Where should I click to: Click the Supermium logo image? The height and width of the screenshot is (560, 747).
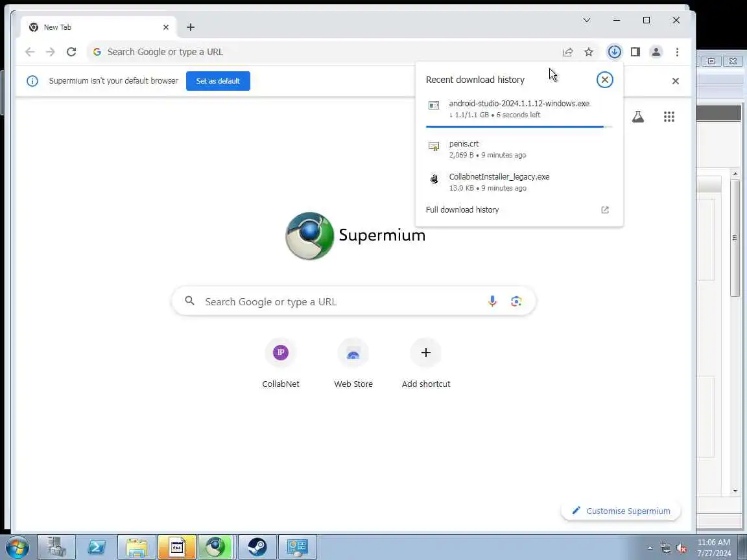[x=310, y=236]
